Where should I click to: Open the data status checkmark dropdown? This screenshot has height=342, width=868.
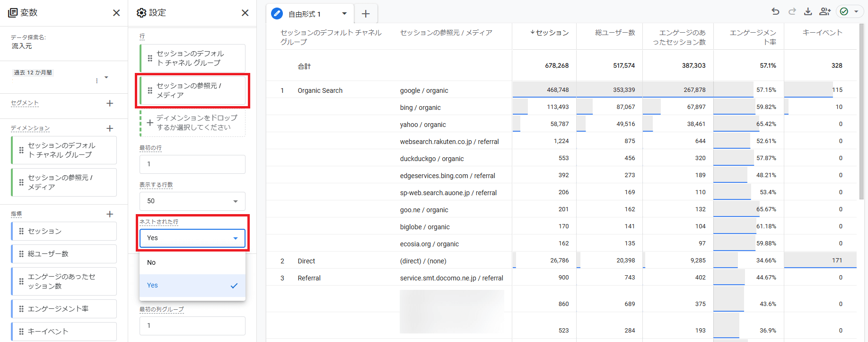[x=850, y=11]
